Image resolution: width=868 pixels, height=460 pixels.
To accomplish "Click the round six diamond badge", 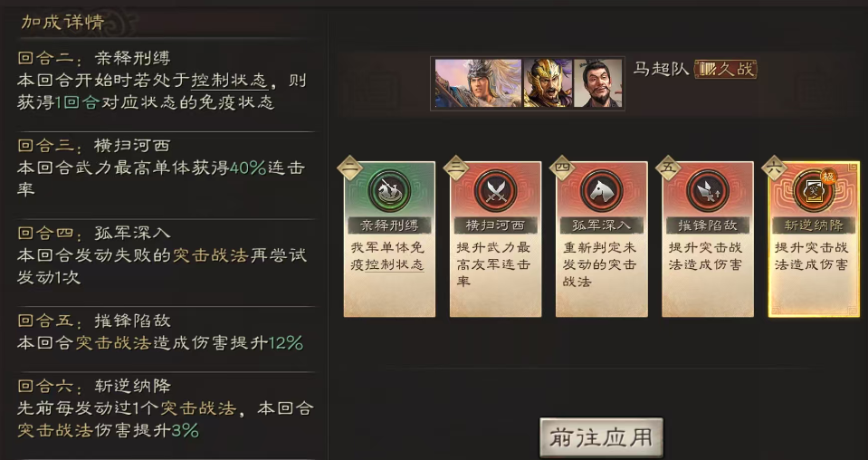I will pyautogui.click(x=775, y=168).
